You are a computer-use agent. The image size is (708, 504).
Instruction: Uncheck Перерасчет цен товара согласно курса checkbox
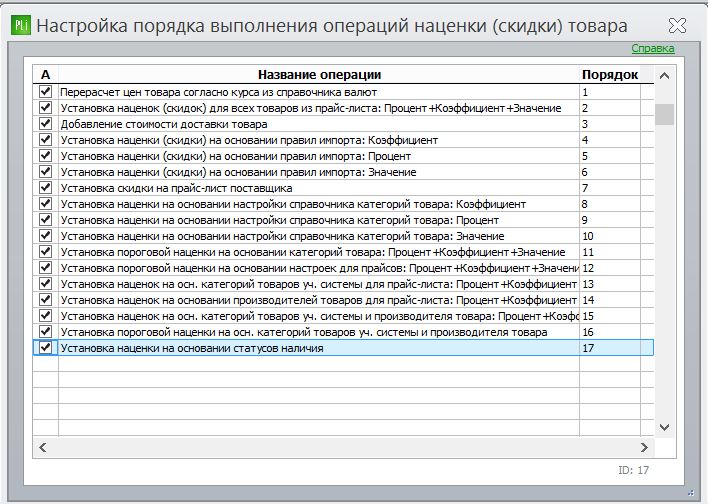coord(45,92)
